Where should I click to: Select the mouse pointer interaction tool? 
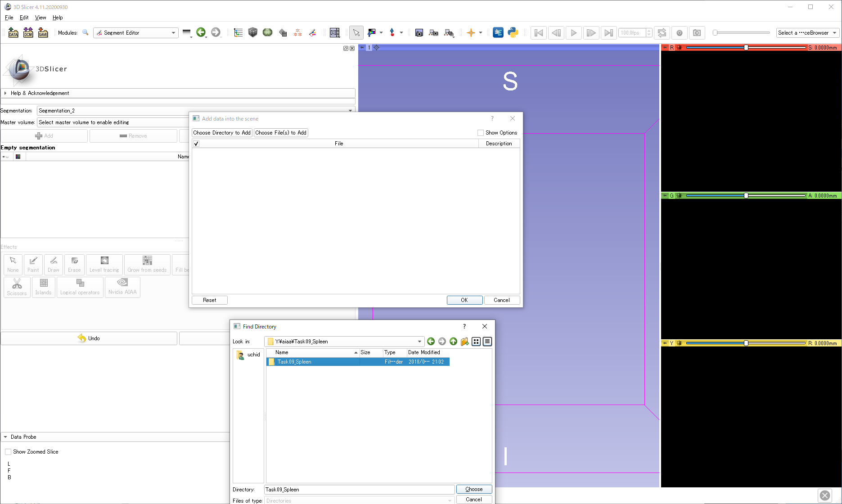356,32
